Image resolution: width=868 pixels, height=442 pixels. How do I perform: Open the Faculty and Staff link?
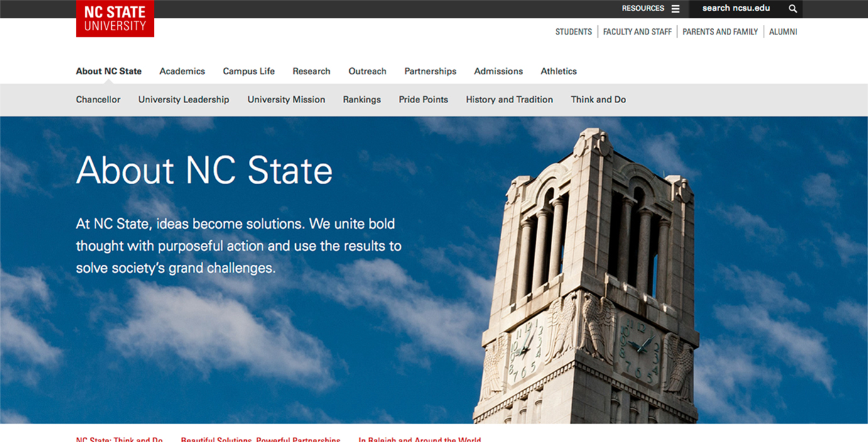[x=637, y=32]
